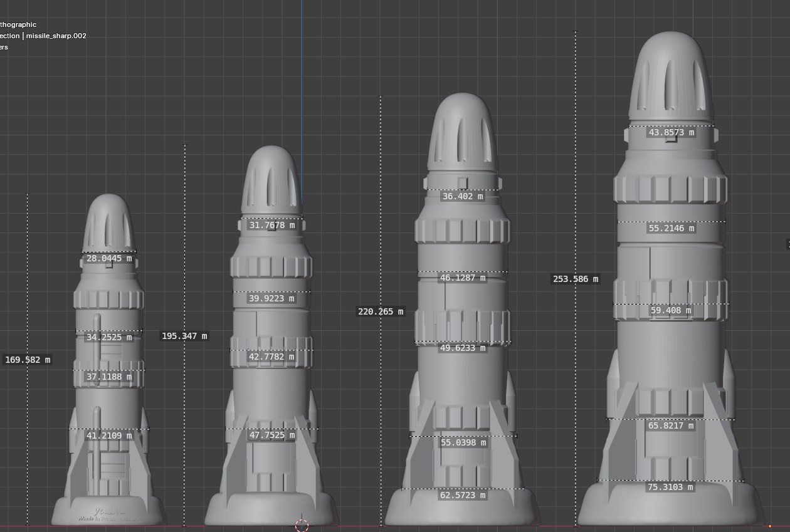The height and width of the screenshot is (532, 790).
Task: Click the 49.6233 m measurement label
Action: pyautogui.click(x=463, y=348)
